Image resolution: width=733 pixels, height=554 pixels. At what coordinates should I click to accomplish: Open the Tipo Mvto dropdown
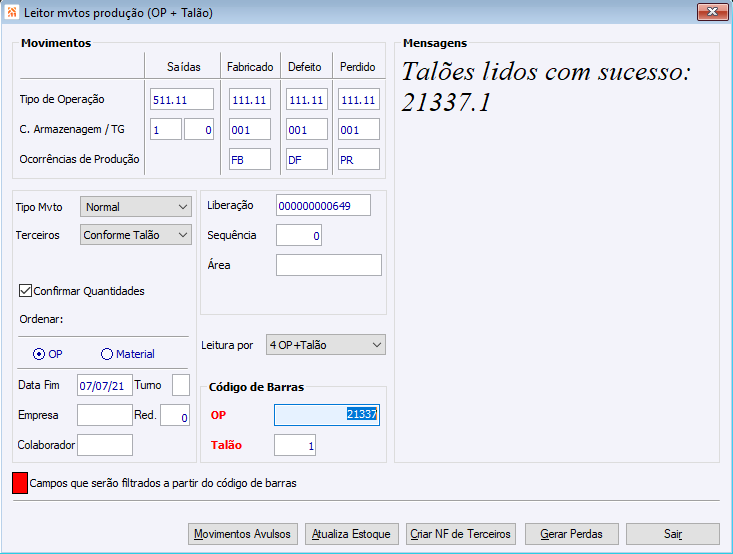point(136,207)
